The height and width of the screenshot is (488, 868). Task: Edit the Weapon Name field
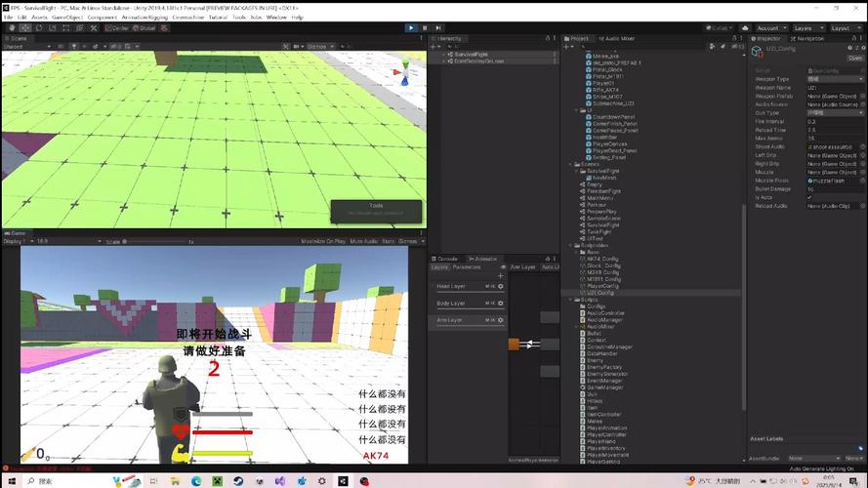click(x=835, y=88)
